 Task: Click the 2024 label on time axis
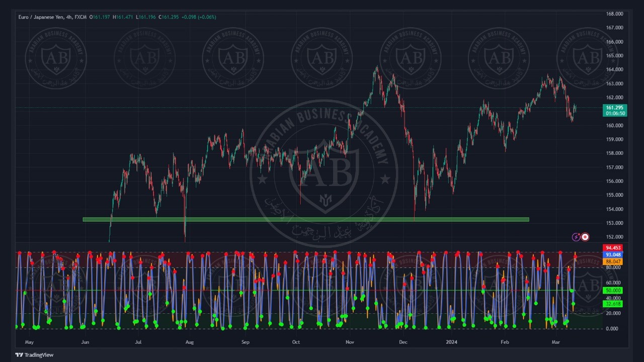452,342
